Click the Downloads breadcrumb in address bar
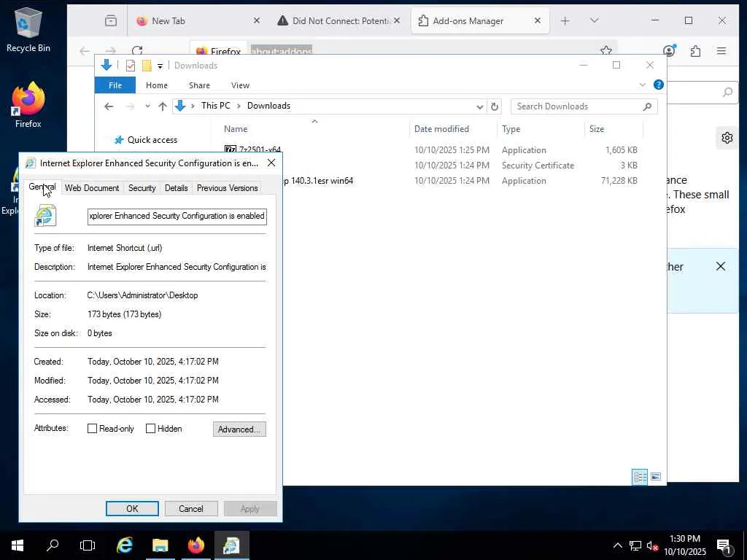Viewport: 747px width, 560px height. pyautogui.click(x=268, y=106)
